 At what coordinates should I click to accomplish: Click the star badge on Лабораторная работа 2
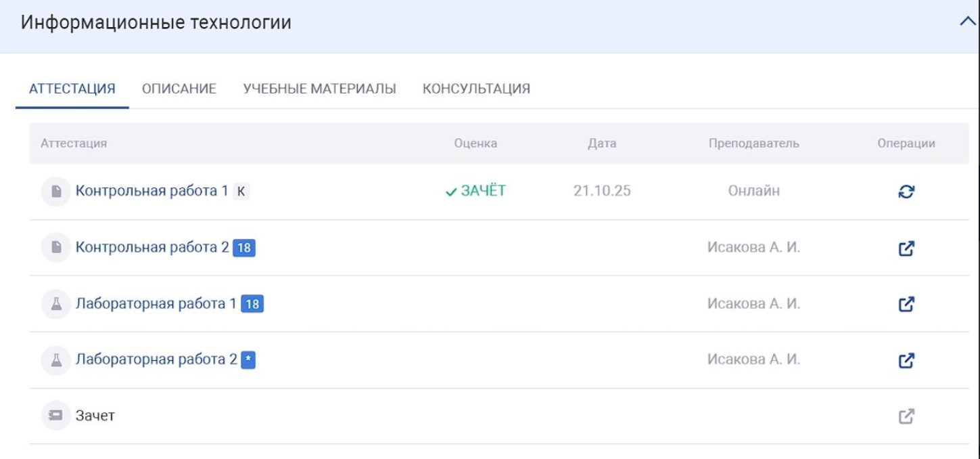(248, 361)
